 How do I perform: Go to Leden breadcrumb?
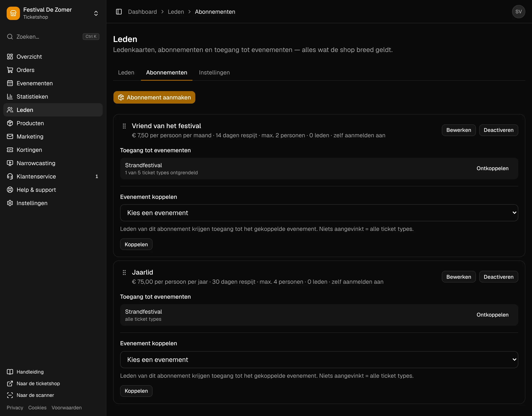tap(176, 12)
